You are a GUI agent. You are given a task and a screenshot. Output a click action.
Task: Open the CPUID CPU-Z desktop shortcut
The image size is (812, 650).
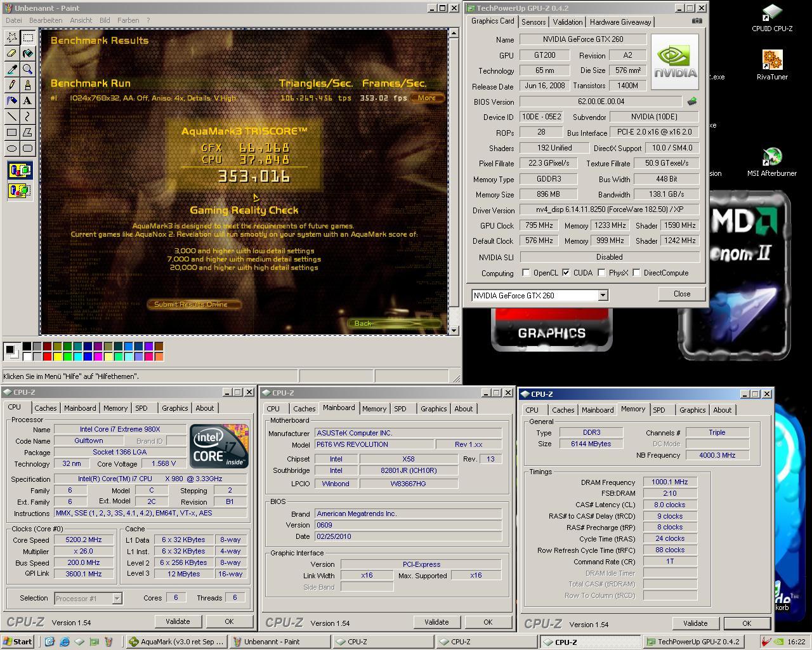pyautogui.click(x=772, y=18)
